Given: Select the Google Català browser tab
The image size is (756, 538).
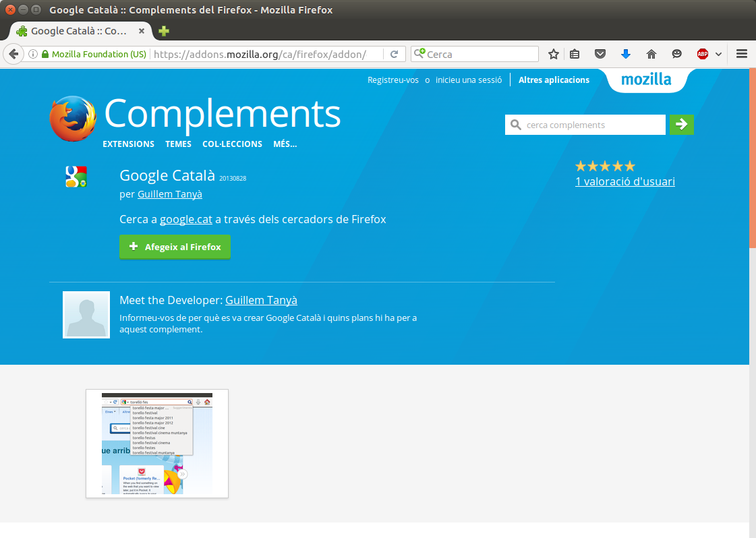Looking at the screenshot, I should (78, 30).
